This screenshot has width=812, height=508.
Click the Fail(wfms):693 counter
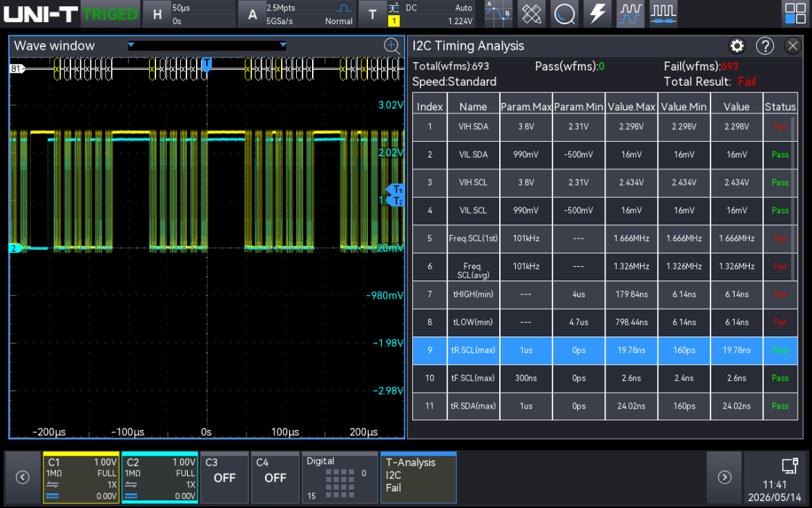point(702,66)
